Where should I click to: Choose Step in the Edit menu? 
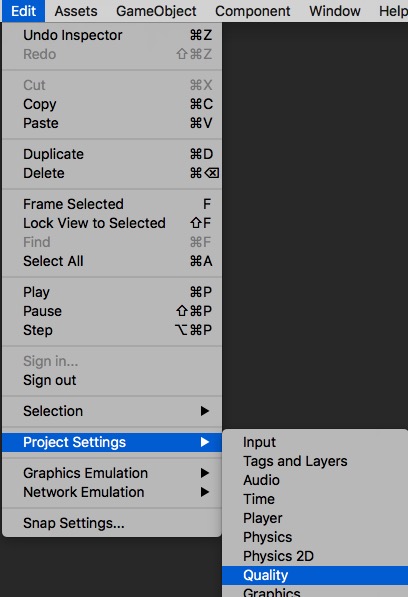[112, 330]
